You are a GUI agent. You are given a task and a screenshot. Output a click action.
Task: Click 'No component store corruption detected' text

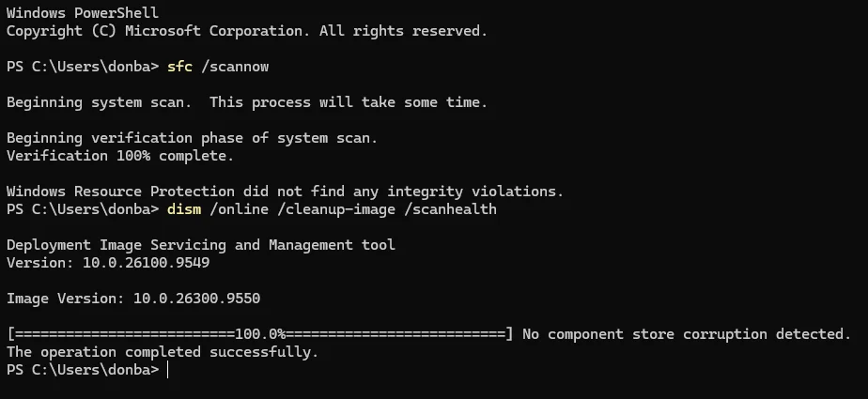click(687, 334)
